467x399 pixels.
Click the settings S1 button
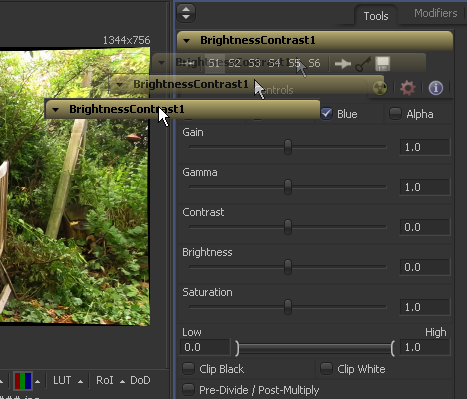point(214,63)
